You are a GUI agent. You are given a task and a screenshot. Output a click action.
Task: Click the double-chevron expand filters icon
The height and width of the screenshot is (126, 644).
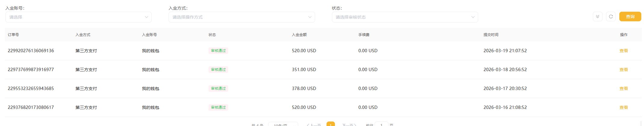(x=597, y=16)
